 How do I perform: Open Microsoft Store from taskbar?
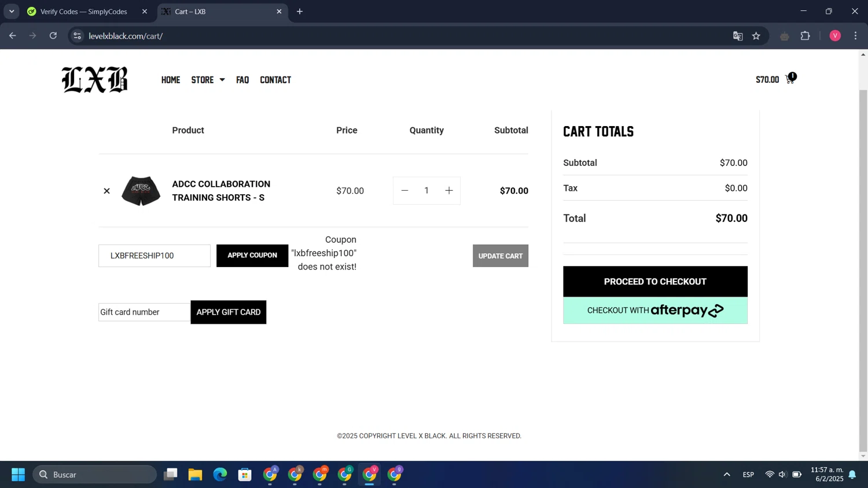point(245,475)
